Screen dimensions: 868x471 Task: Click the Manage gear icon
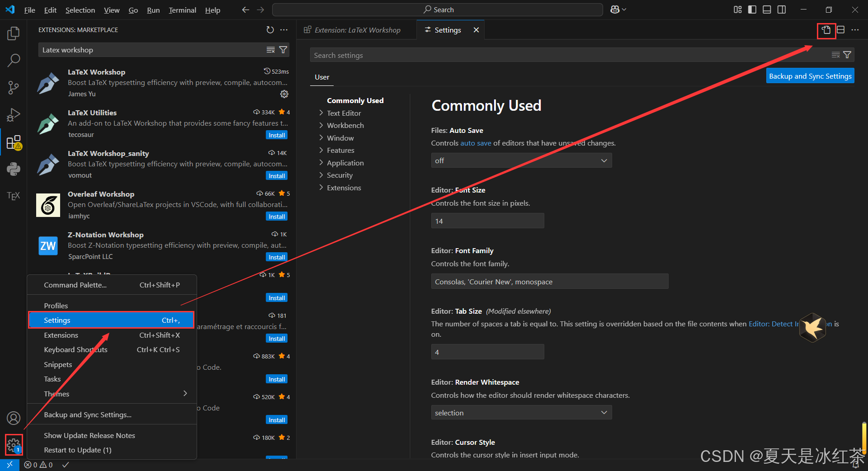pos(14,445)
